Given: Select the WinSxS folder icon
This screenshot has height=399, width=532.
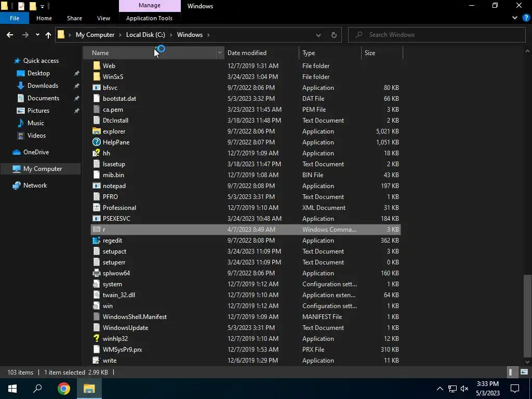Looking at the screenshot, I should (x=96, y=77).
